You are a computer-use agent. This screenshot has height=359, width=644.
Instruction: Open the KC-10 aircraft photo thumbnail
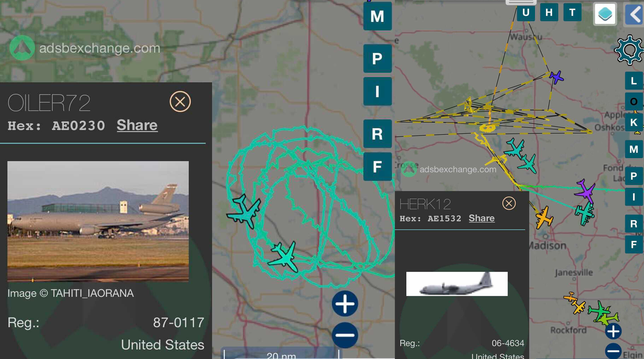98,221
